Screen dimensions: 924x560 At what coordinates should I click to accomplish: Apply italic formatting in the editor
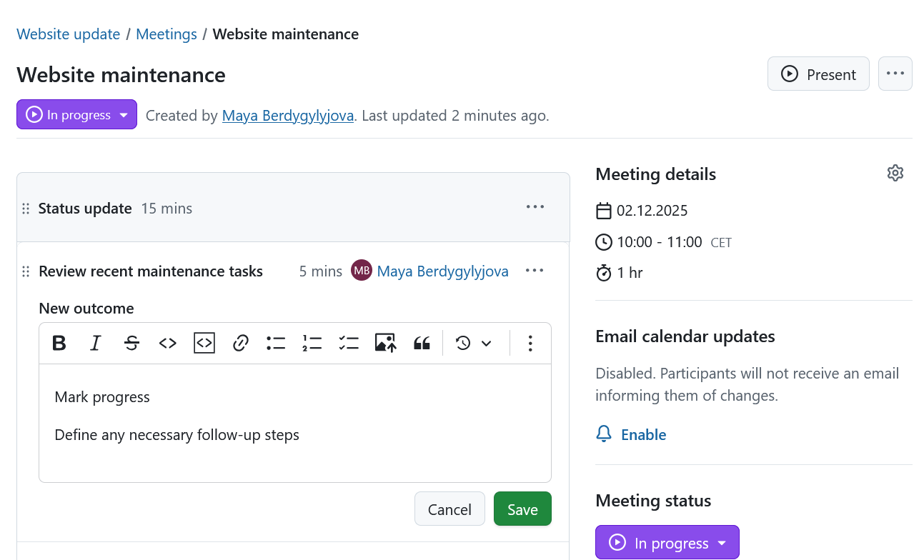(95, 344)
